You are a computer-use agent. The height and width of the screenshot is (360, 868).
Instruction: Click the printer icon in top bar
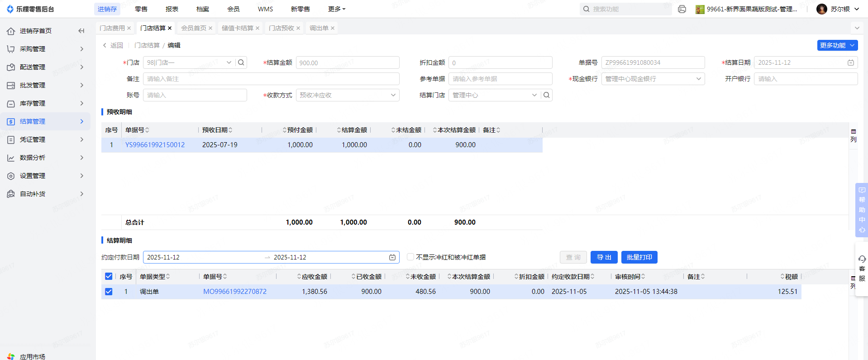click(x=682, y=9)
